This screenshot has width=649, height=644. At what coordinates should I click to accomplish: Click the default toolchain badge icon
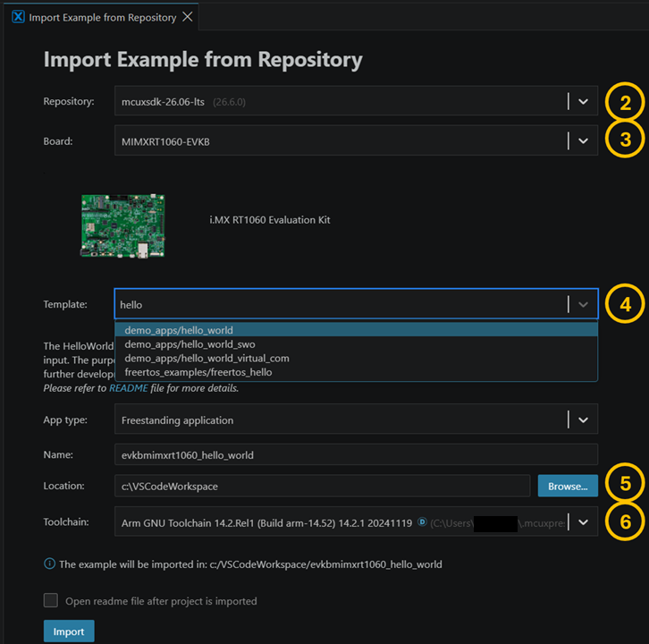[x=422, y=521]
